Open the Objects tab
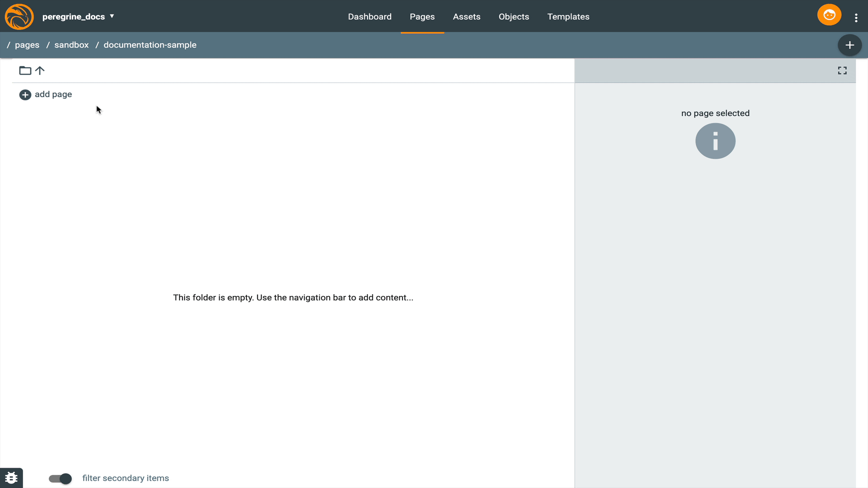Viewport: 868px width, 488px height. tap(514, 17)
